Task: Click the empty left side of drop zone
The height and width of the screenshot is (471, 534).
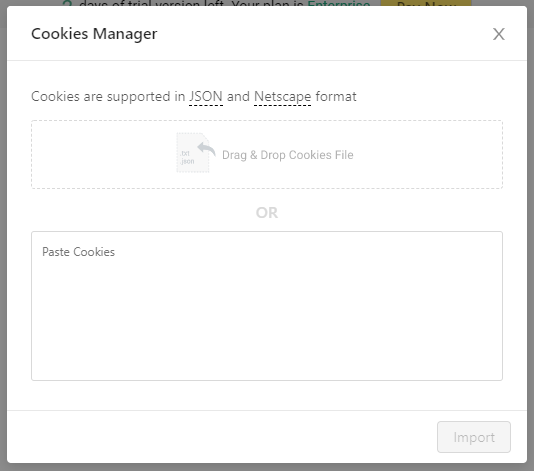Action: point(102,154)
